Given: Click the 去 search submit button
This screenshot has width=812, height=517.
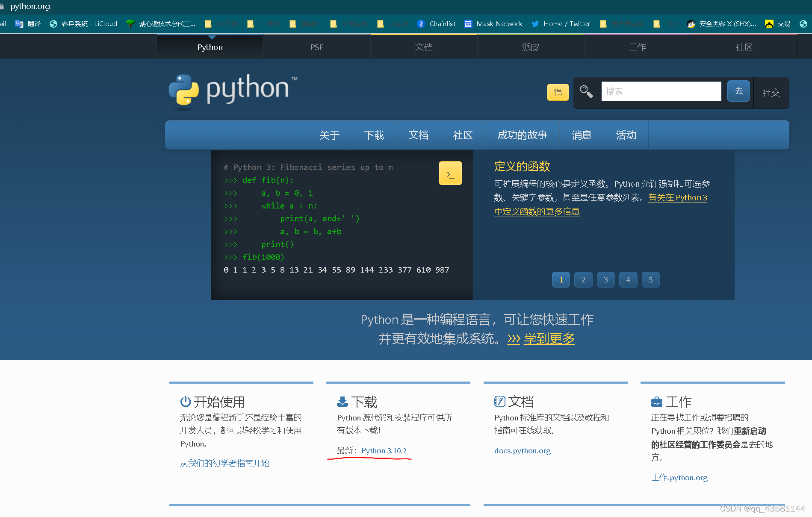Looking at the screenshot, I should pos(739,91).
